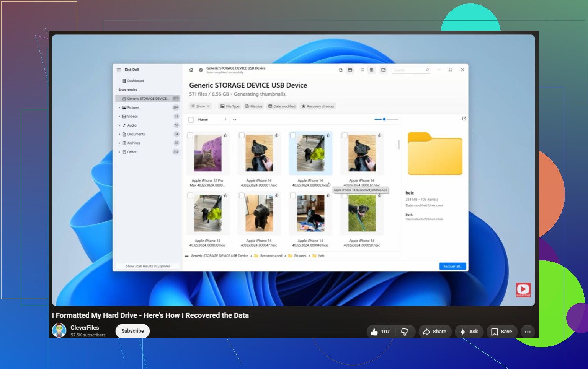Subscribe to the CleverFiles channel
The image size is (588, 369).
point(132,331)
